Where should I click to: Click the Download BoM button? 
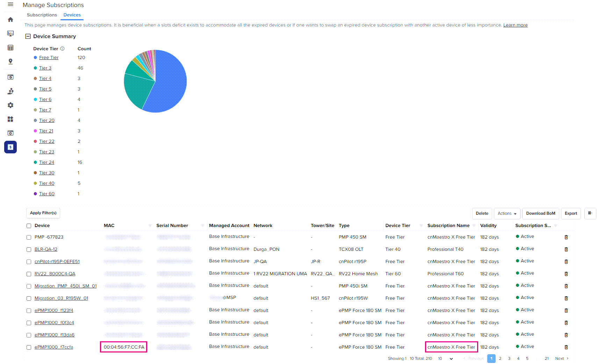(540, 213)
